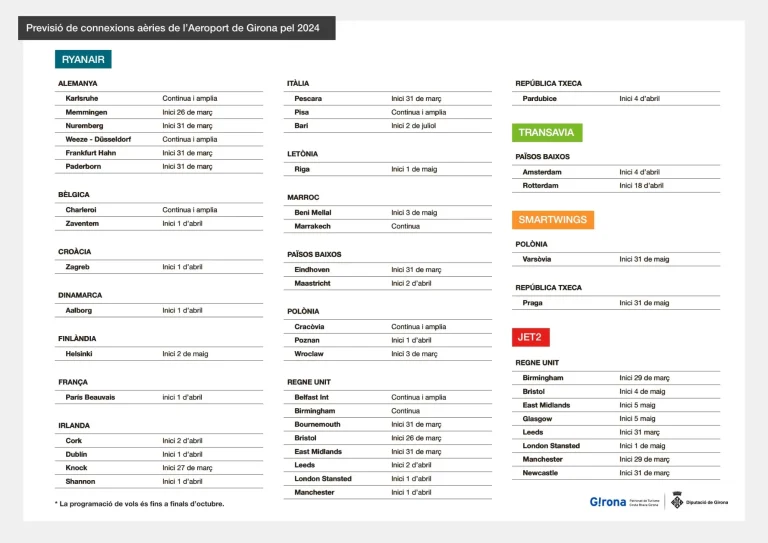Select the Pardubice destination
The width and height of the screenshot is (768, 543).
coord(539,98)
